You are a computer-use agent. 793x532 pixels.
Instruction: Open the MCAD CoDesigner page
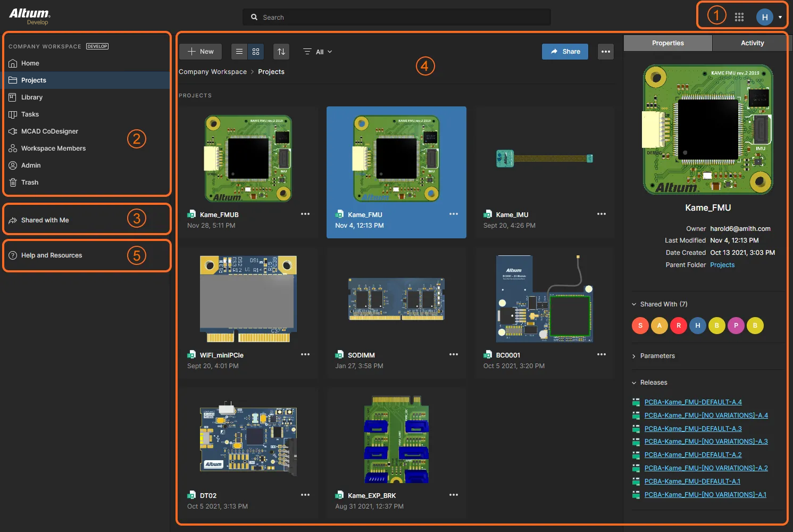click(49, 131)
